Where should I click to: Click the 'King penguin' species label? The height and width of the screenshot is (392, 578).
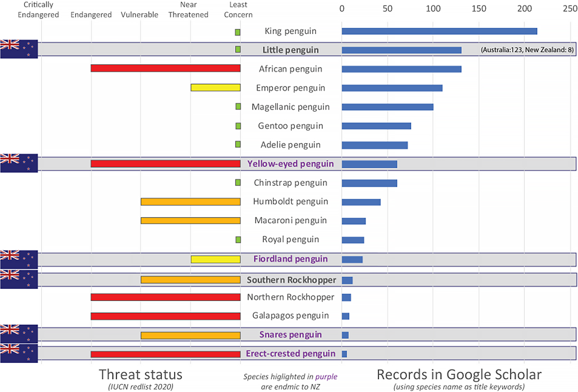point(291,31)
